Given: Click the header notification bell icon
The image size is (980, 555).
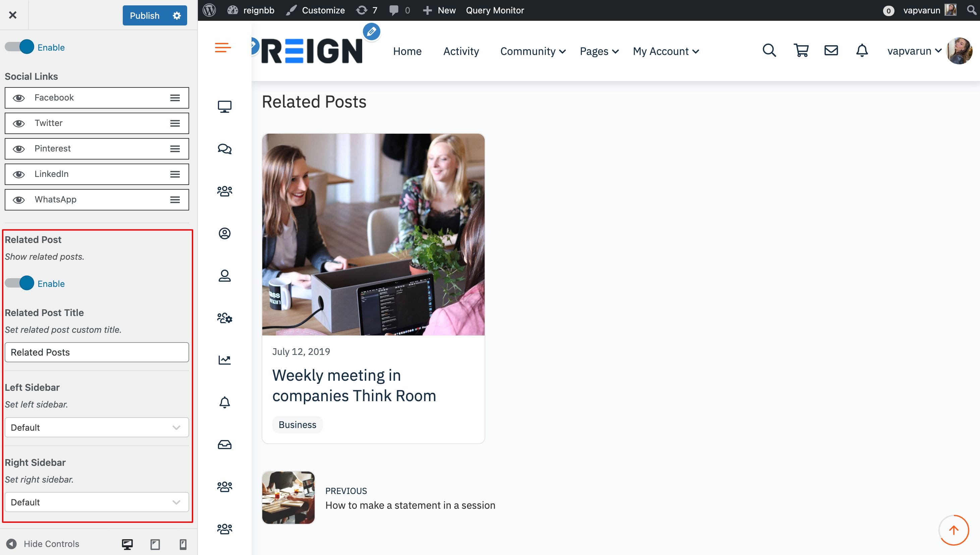Looking at the screenshot, I should click(x=862, y=51).
